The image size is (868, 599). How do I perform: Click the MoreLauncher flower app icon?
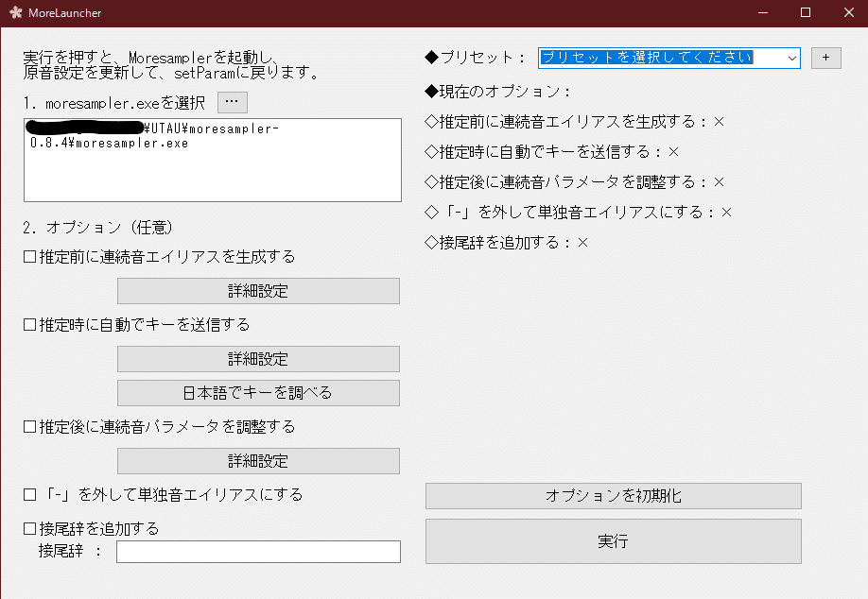pyautogui.click(x=15, y=12)
